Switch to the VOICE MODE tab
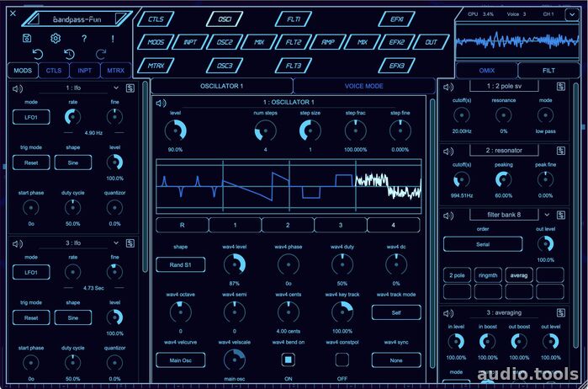The image size is (588, 389). pos(363,85)
